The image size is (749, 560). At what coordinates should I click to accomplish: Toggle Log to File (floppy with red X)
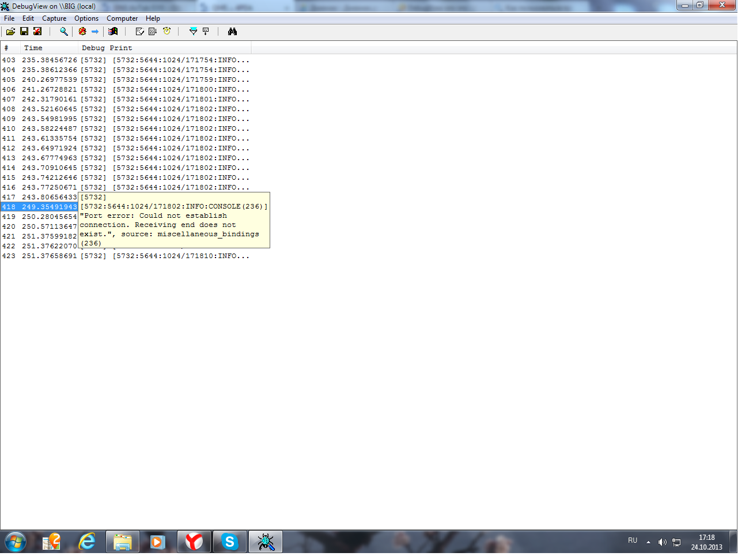click(37, 32)
